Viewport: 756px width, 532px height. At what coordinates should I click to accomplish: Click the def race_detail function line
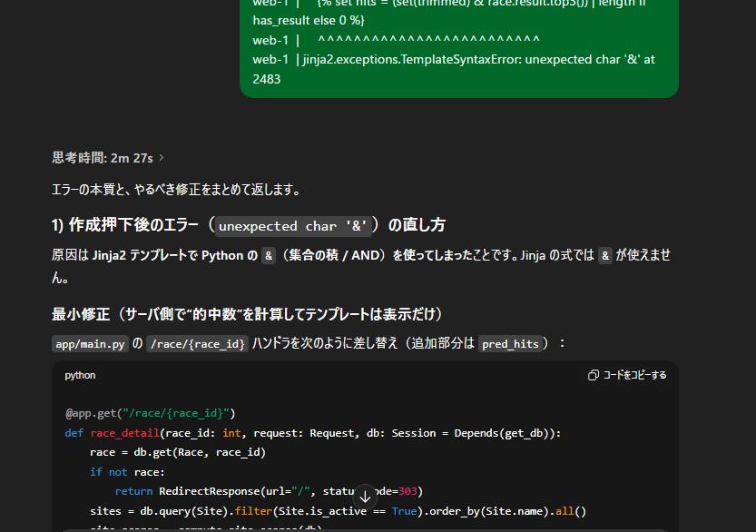313,433
